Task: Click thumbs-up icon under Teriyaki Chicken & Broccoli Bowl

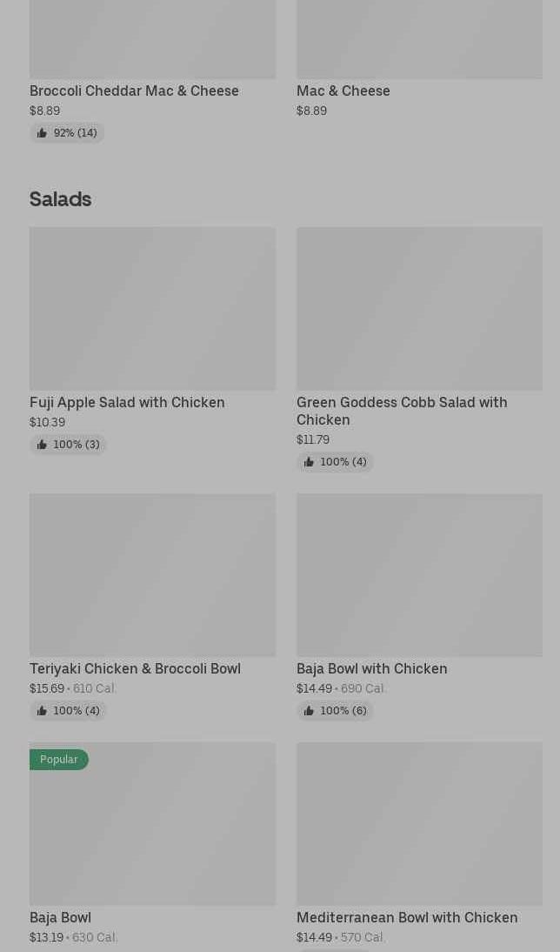Action: click(42, 711)
